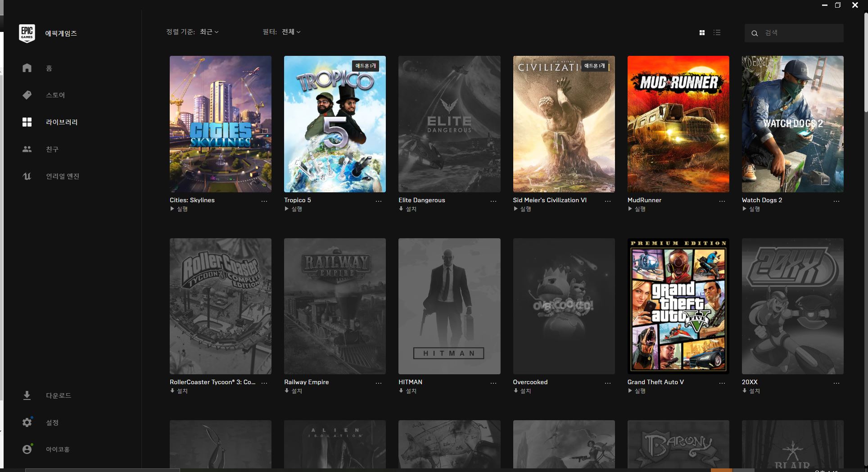Click the Tropico 5 cover art

click(x=335, y=124)
